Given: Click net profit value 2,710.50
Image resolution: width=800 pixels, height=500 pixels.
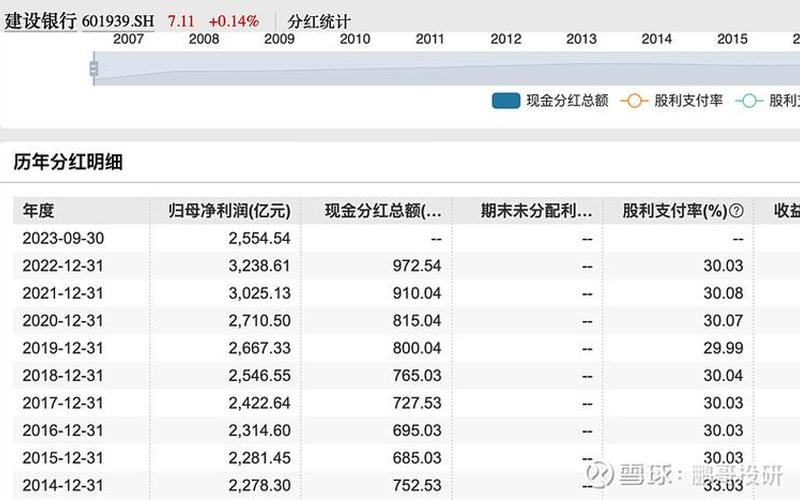Looking at the screenshot, I should click(x=260, y=321).
